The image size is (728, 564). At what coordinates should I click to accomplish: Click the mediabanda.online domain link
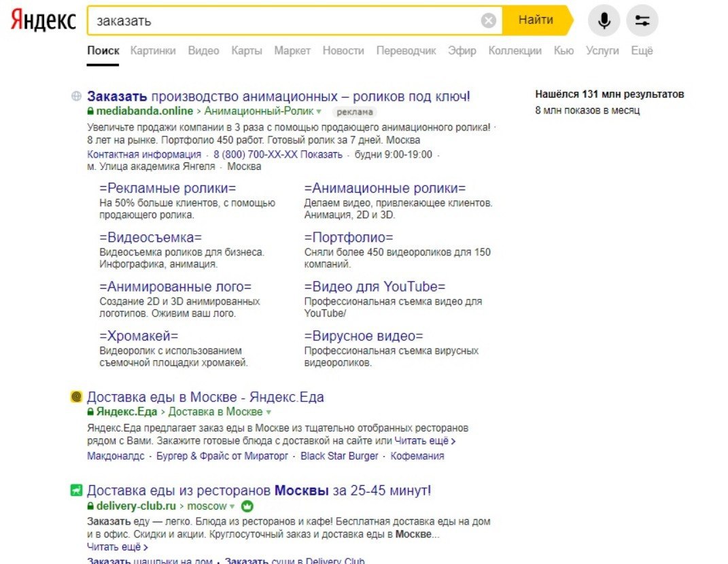144,111
